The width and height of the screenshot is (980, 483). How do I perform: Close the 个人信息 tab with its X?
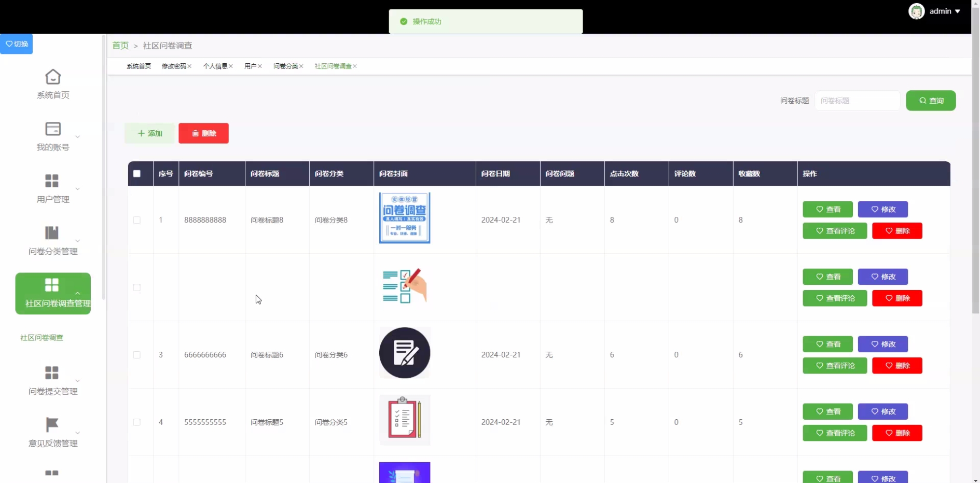click(x=231, y=66)
